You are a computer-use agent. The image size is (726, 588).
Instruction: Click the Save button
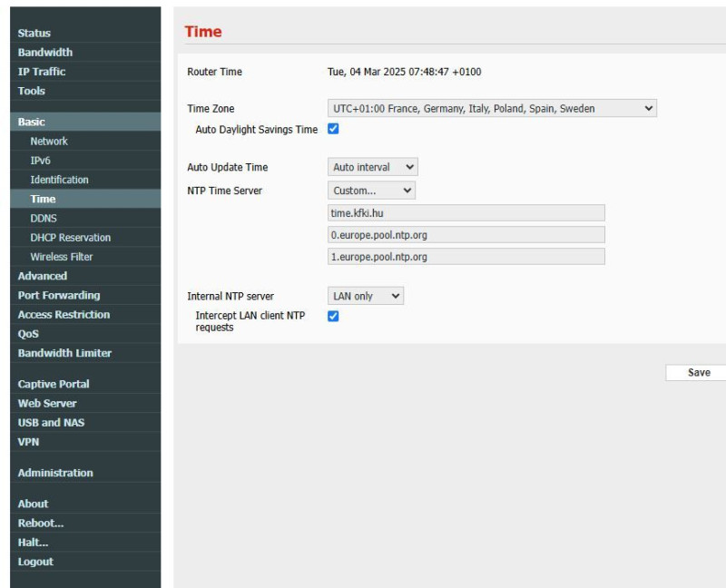698,373
